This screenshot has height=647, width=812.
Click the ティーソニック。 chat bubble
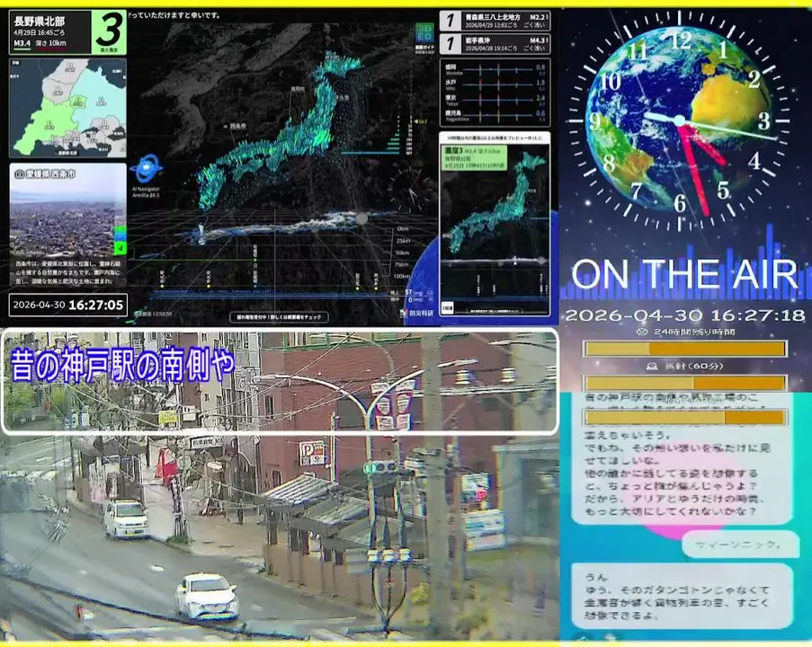tap(741, 545)
